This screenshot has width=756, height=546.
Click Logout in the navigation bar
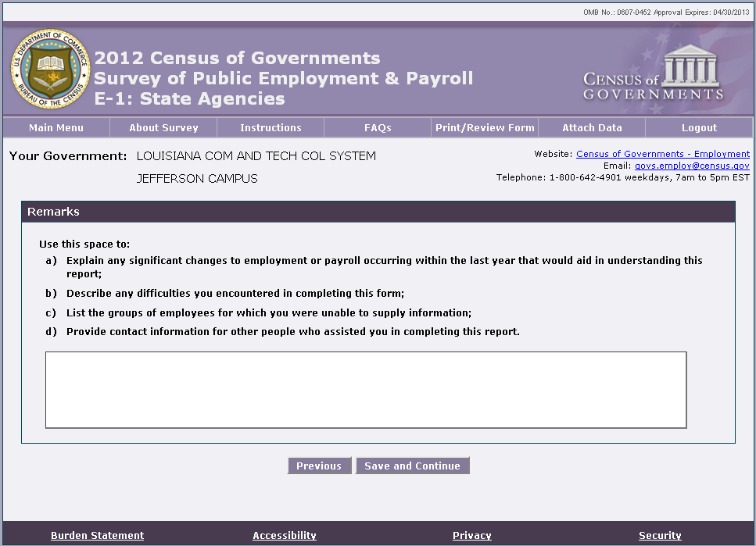tap(699, 127)
